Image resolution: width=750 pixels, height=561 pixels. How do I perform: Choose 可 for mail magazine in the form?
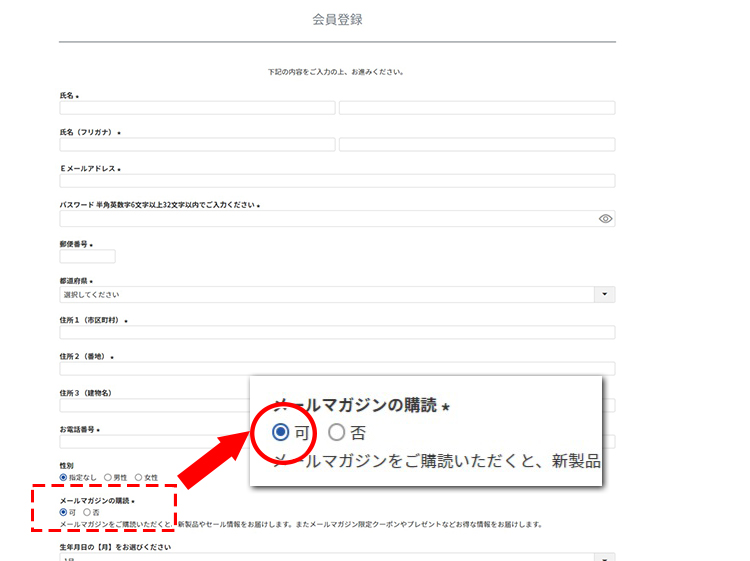[64, 512]
